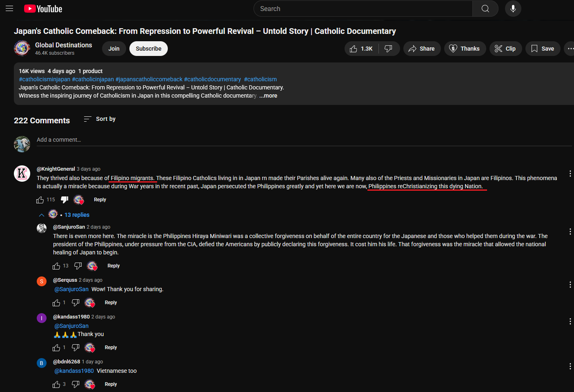Like @kandass1980's Thank you reply

point(56,347)
